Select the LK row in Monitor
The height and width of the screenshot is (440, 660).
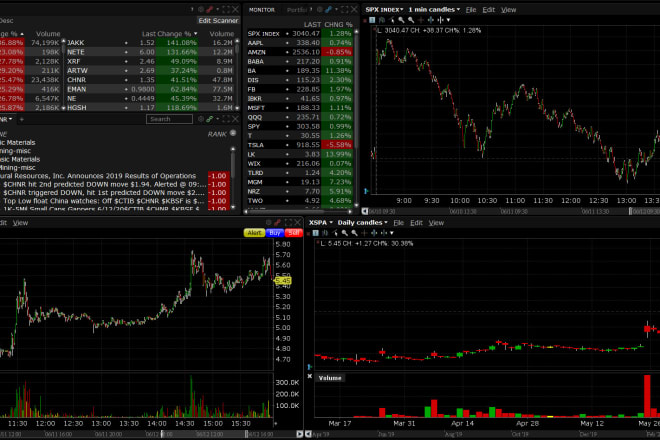click(300, 154)
